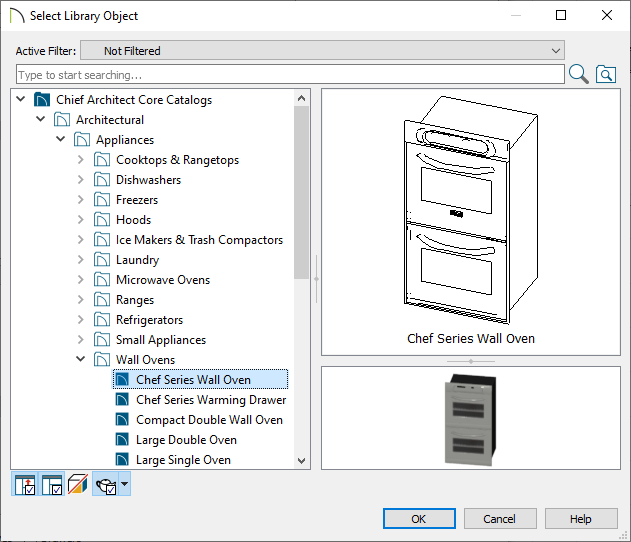
Task: Toggle the teapot render style button
Action: click(105, 484)
